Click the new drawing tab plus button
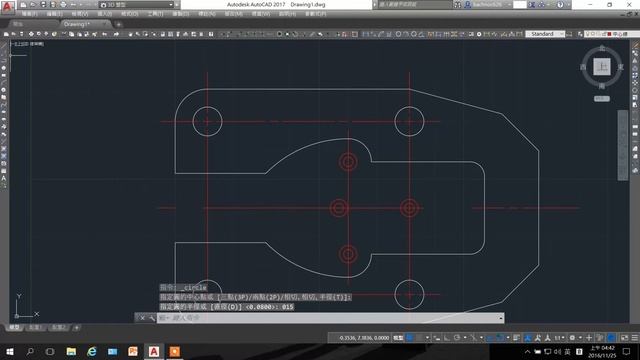This screenshot has height=360, width=640. [x=118, y=24]
